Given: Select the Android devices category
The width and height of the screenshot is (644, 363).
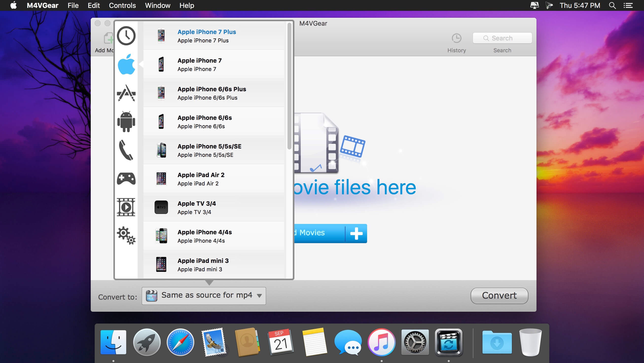Looking at the screenshot, I should (x=126, y=122).
